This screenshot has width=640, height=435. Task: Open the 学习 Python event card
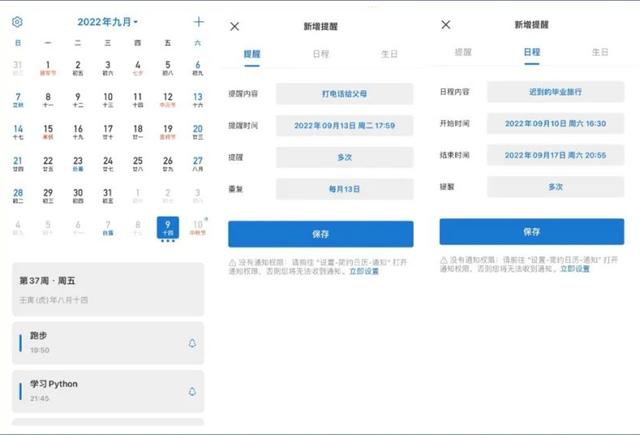click(108, 391)
